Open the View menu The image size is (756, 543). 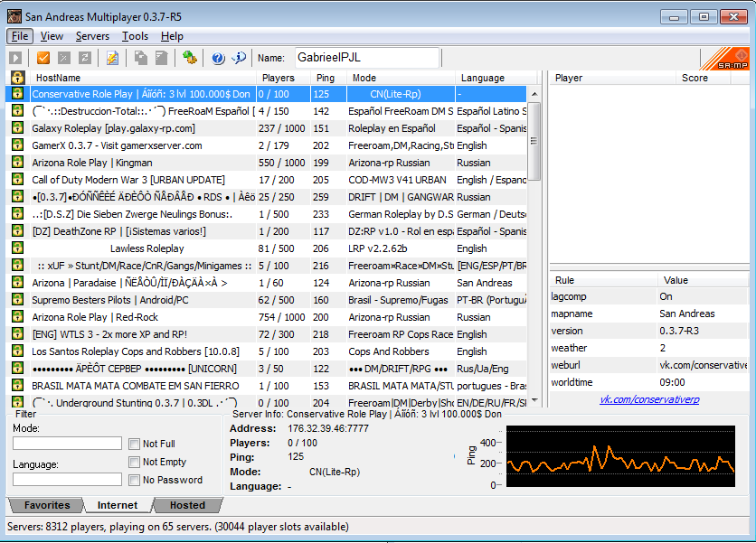[52, 36]
